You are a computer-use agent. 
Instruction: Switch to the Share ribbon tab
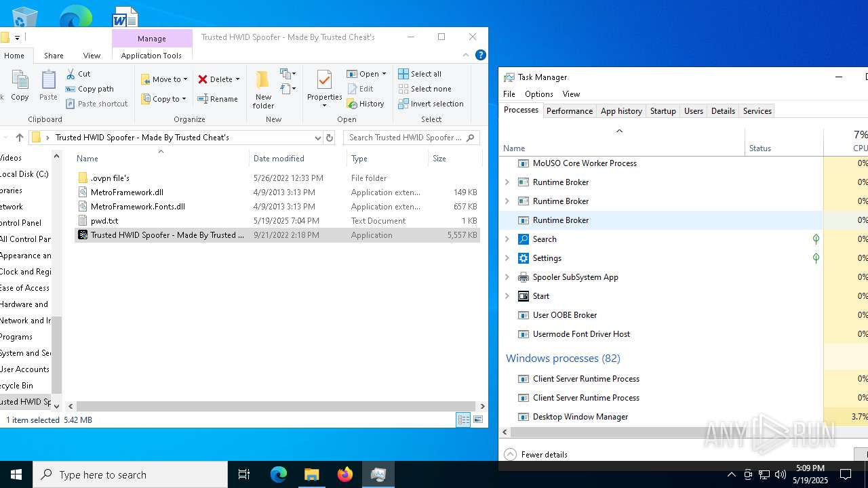[54, 56]
